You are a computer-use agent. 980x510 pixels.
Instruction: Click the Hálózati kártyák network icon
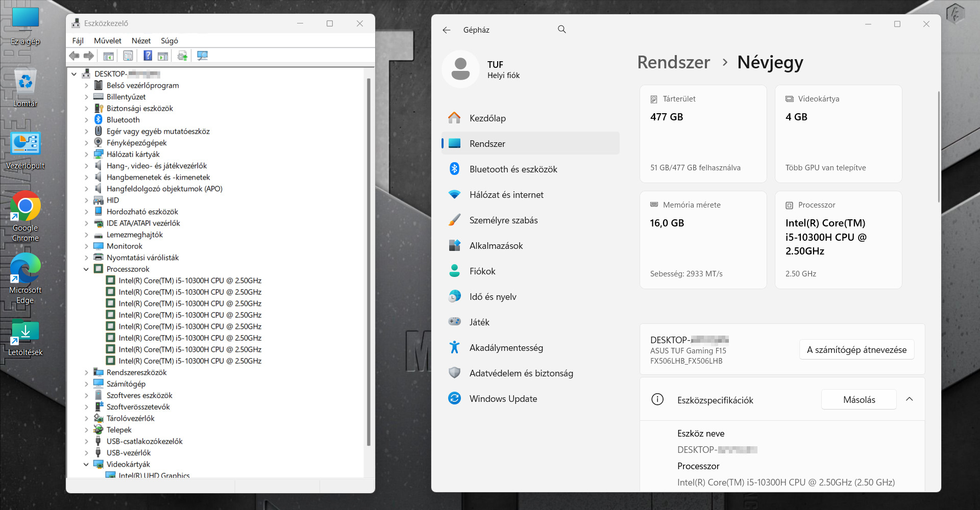(99, 155)
